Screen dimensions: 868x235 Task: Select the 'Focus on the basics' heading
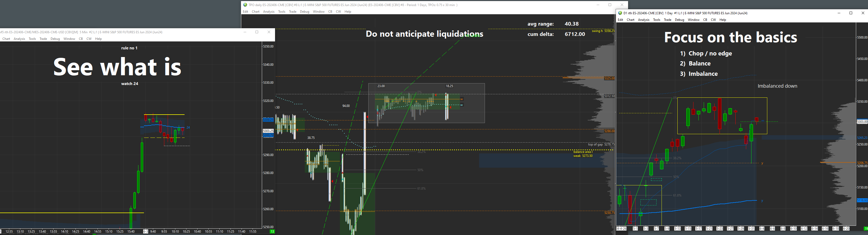point(731,37)
